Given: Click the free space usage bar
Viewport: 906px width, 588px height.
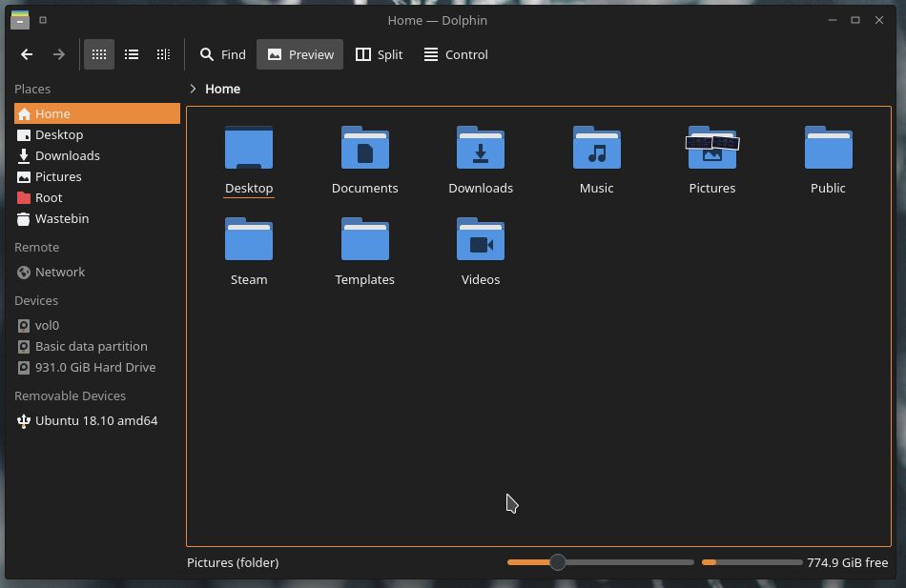Looking at the screenshot, I should pos(752,562).
